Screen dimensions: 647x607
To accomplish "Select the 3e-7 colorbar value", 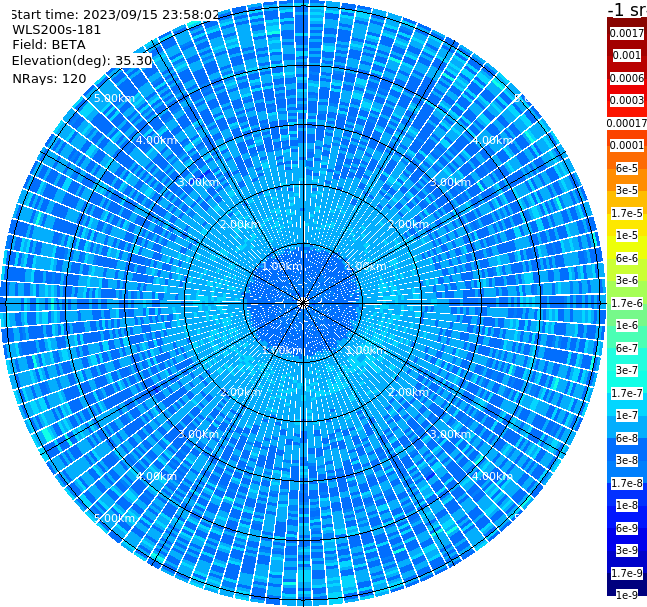I will (x=627, y=370).
